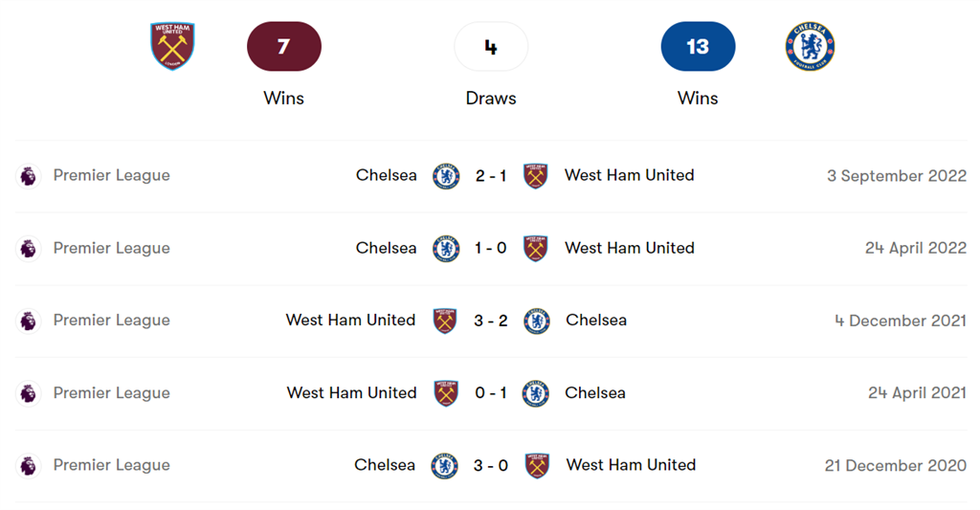Click Chelsea badge in 24 April 2022 match
980x510 pixels.
pos(446,249)
